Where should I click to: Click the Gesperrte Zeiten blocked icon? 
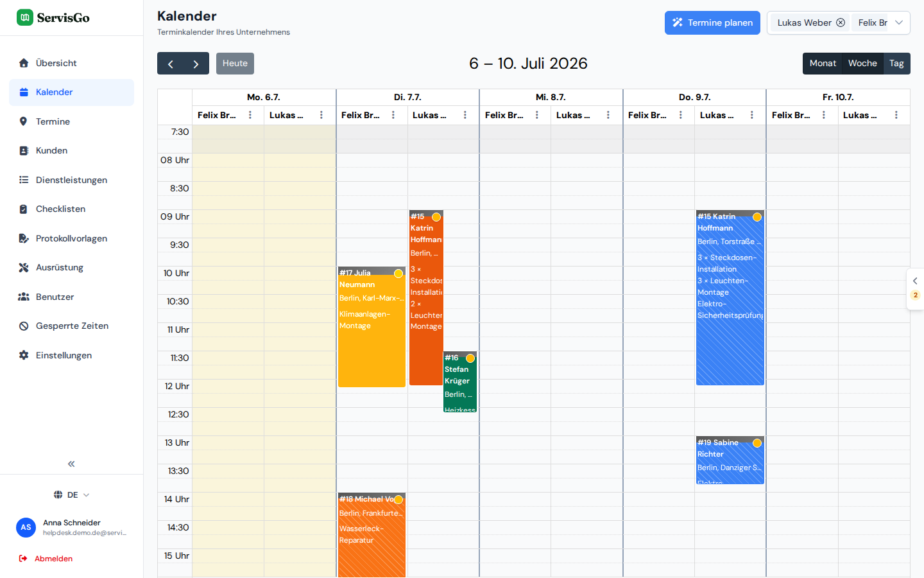coord(24,326)
